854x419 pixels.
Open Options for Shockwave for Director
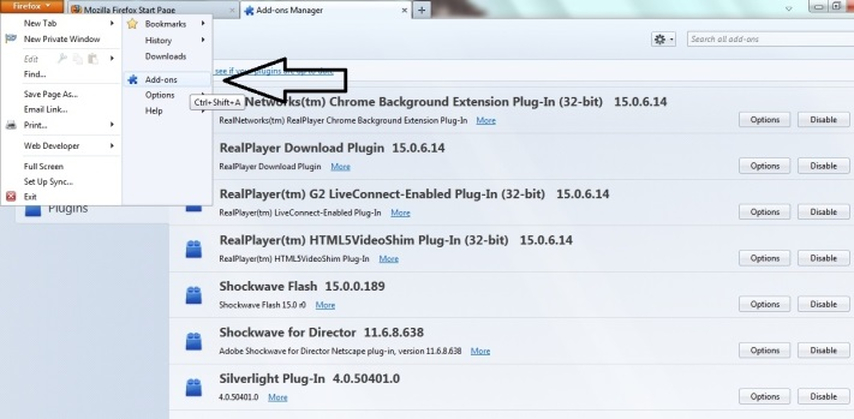(765, 350)
